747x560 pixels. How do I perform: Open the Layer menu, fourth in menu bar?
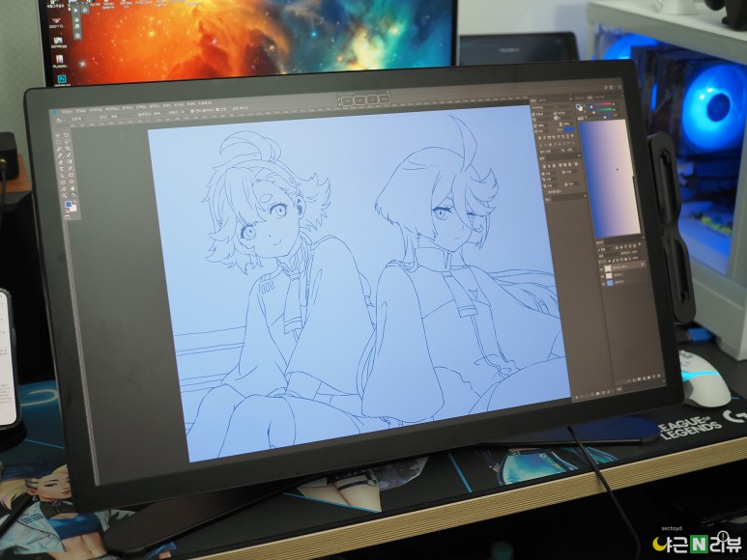coord(112,109)
